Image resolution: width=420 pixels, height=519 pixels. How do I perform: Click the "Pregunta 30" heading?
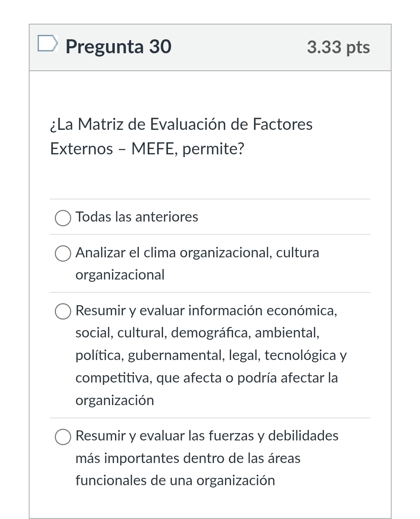click(x=118, y=47)
